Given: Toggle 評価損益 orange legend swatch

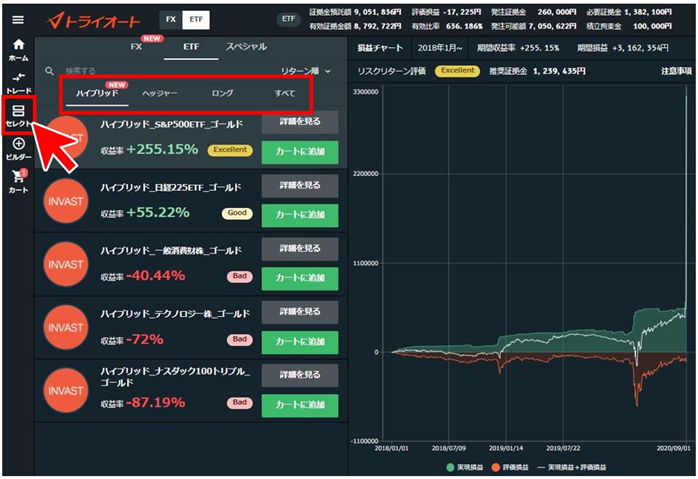Looking at the screenshot, I should [495, 467].
